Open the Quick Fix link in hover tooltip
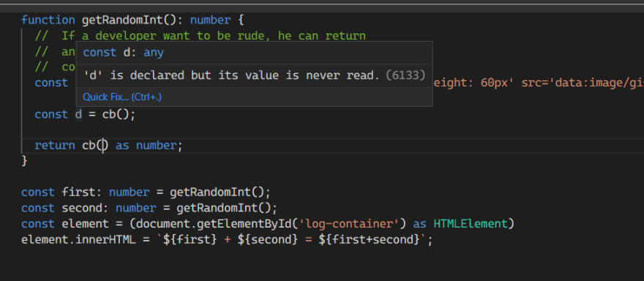This screenshot has width=644, height=281. tap(122, 97)
